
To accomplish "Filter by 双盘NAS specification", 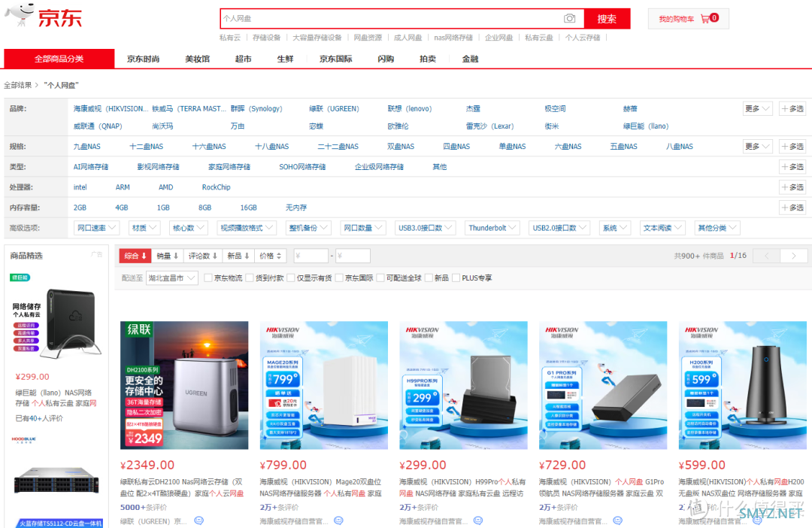I will click(x=401, y=147).
